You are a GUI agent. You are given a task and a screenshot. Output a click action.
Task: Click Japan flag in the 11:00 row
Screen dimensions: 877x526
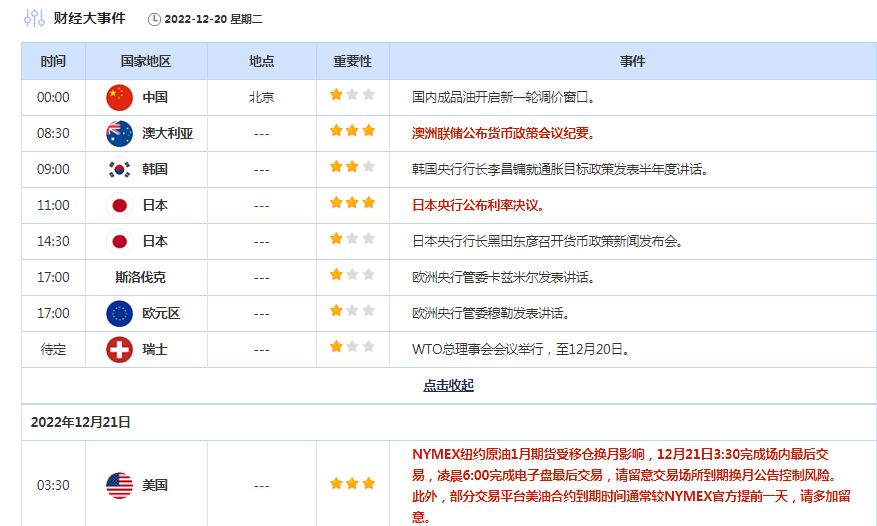[119, 205]
